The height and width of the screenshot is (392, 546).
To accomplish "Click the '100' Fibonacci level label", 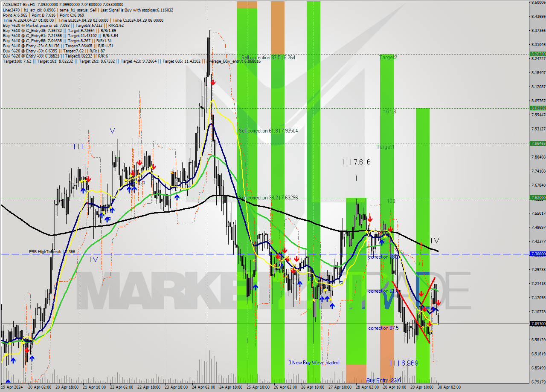I will (x=391, y=201).
